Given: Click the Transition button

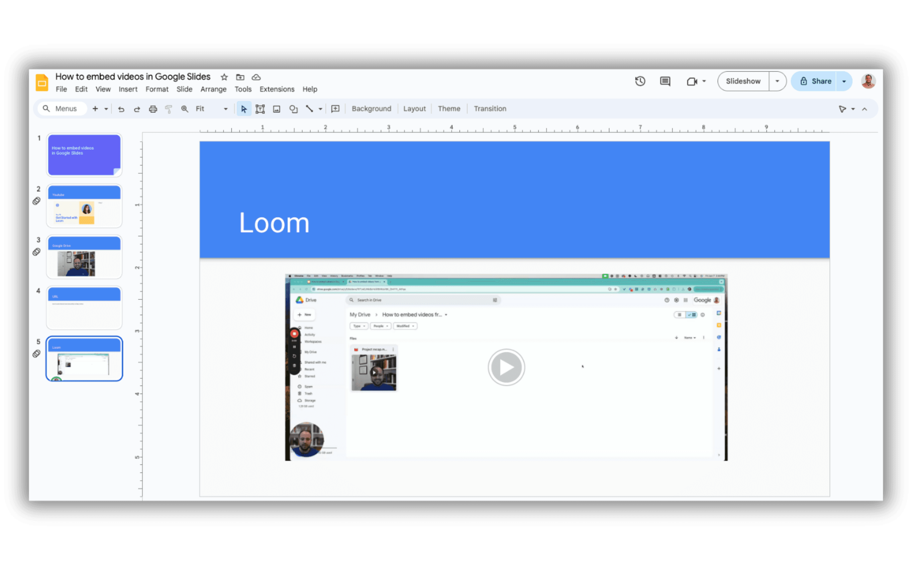Looking at the screenshot, I should [490, 109].
